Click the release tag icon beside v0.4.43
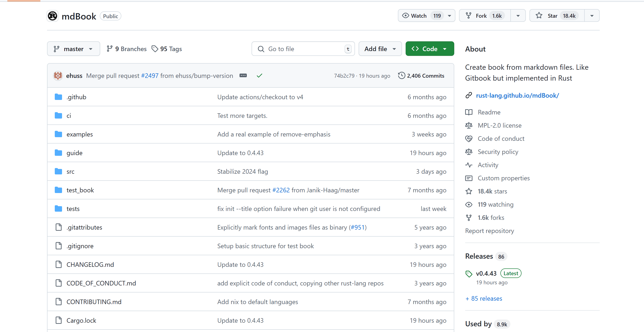644x332 pixels. (469, 274)
